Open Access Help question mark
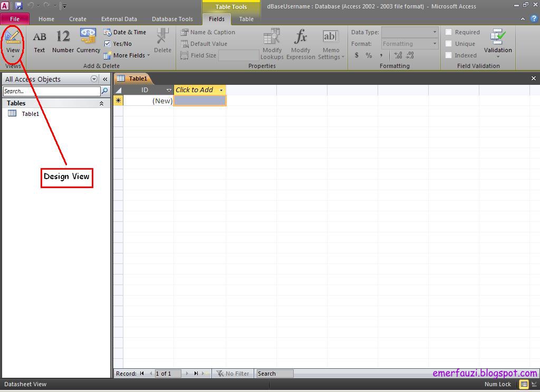This screenshot has height=392, width=540. pyautogui.click(x=534, y=18)
